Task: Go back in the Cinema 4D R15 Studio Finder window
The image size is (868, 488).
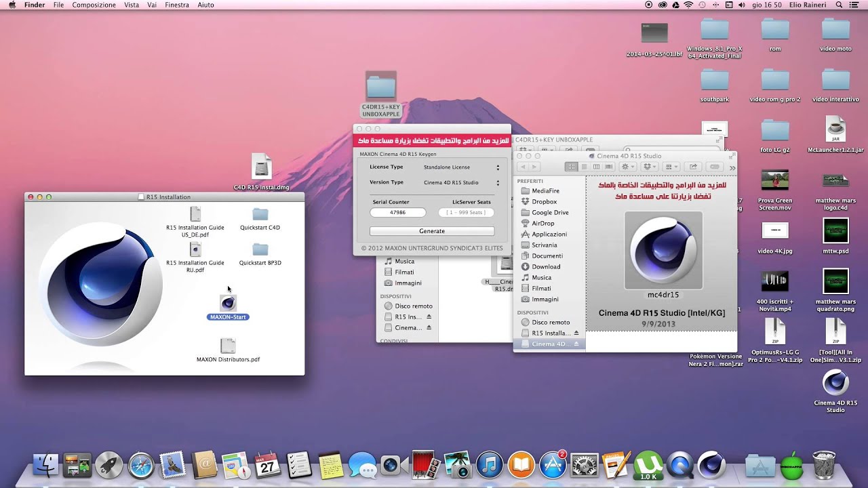Action: pos(523,167)
